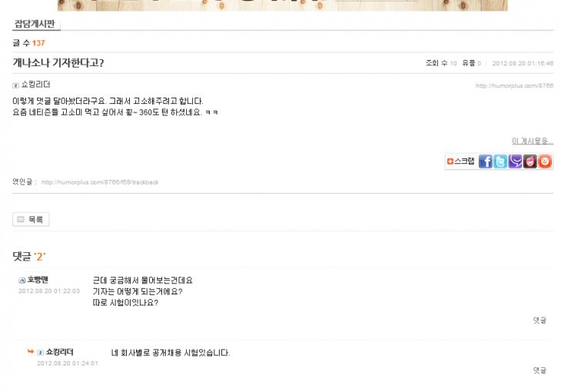The width and height of the screenshot is (561, 392).
Task: Click the orange plus 스크랩 icon
Action: pyautogui.click(x=450, y=161)
